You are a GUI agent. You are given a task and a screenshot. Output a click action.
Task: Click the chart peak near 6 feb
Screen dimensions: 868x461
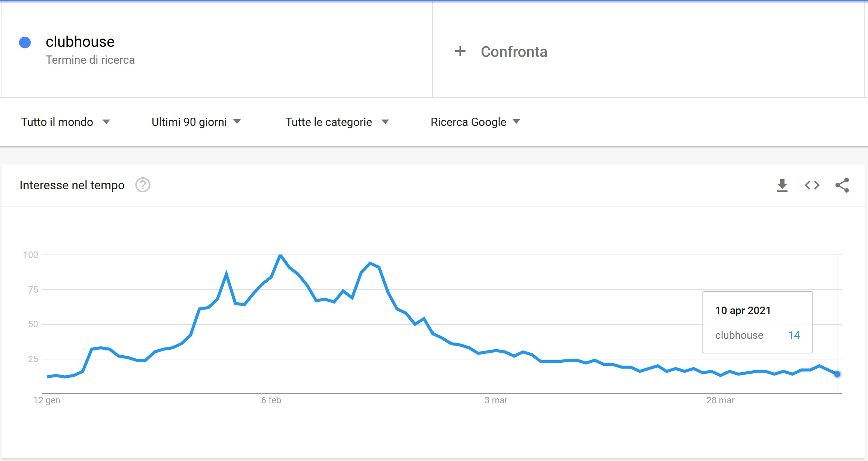tap(280, 255)
